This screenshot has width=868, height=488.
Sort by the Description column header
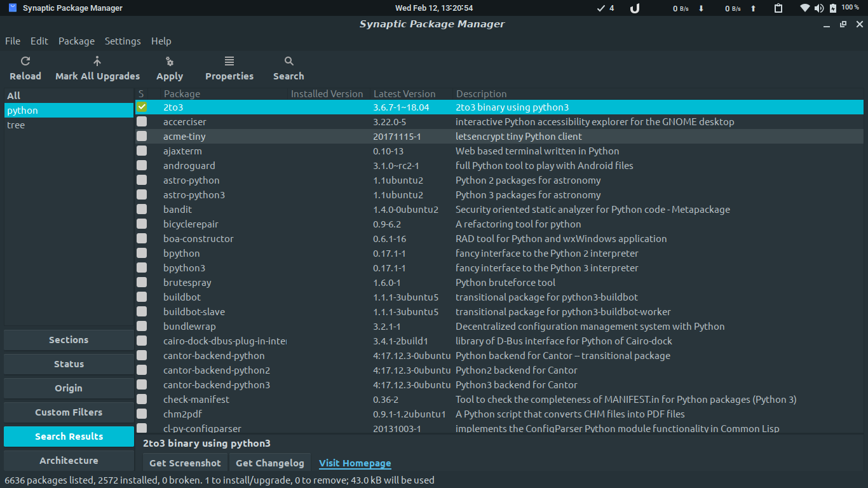point(482,94)
